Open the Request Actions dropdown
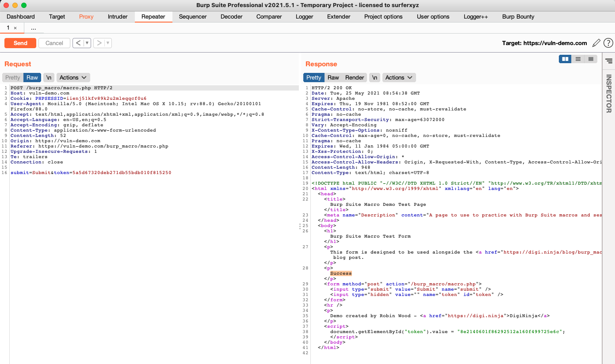The height and width of the screenshot is (364, 615). 73,77
